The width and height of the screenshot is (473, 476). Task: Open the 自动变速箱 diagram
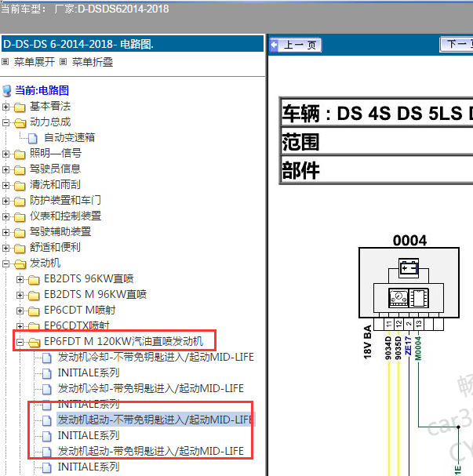tap(69, 138)
